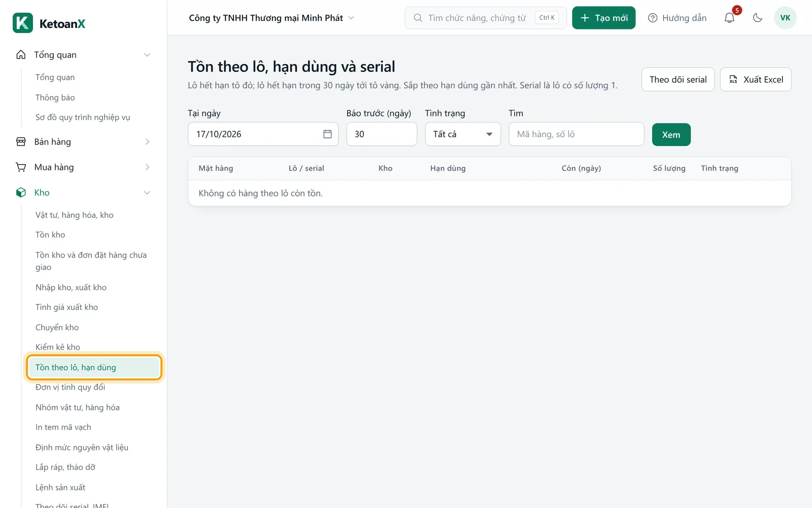Collapse the Tổng quan section chevron

(147, 55)
